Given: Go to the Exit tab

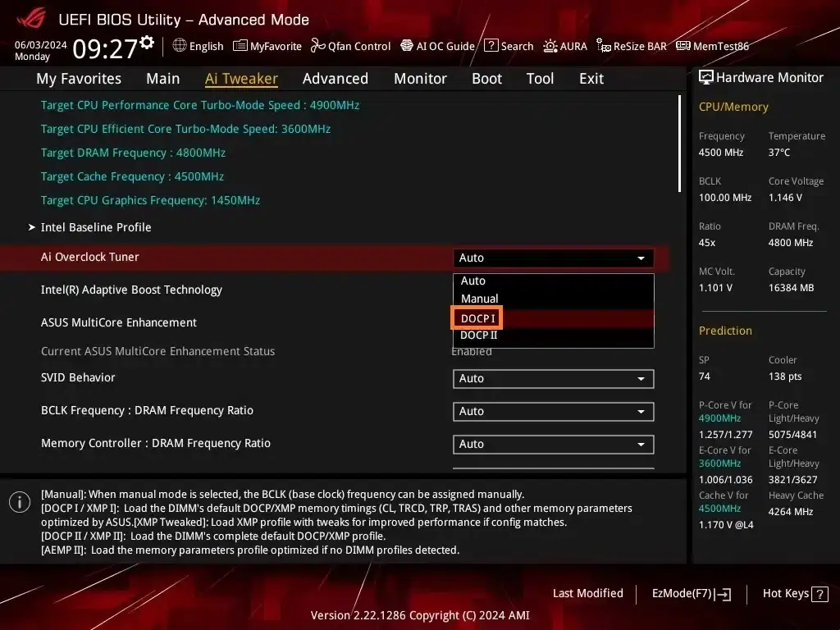Looking at the screenshot, I should tap(591, 79).
